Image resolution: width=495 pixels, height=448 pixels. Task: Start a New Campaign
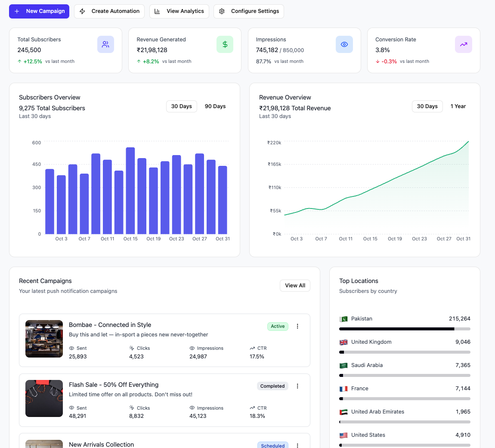[x=40, y=11]
